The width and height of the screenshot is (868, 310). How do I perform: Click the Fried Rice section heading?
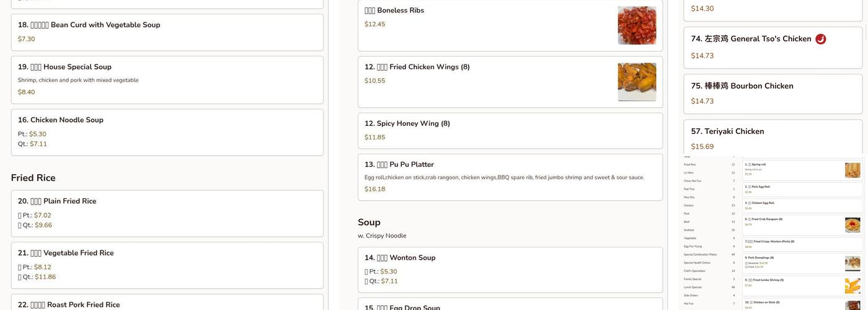(x=33, y=178)
